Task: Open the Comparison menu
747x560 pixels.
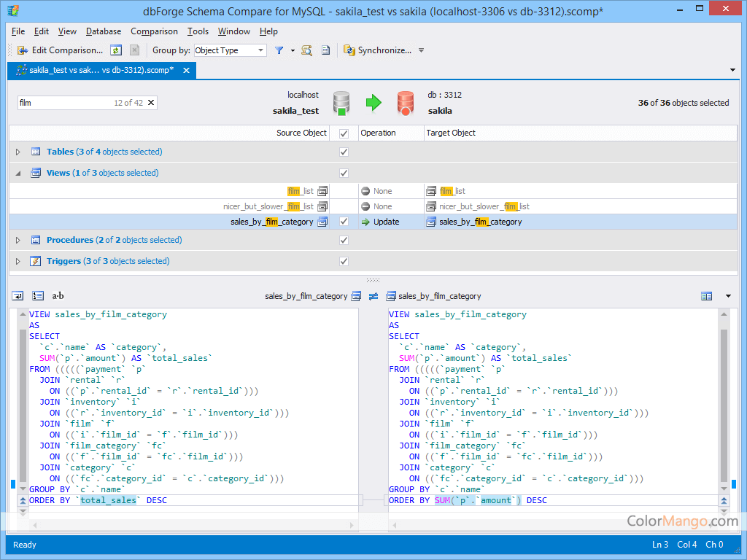Action: [x=155, y=31]
